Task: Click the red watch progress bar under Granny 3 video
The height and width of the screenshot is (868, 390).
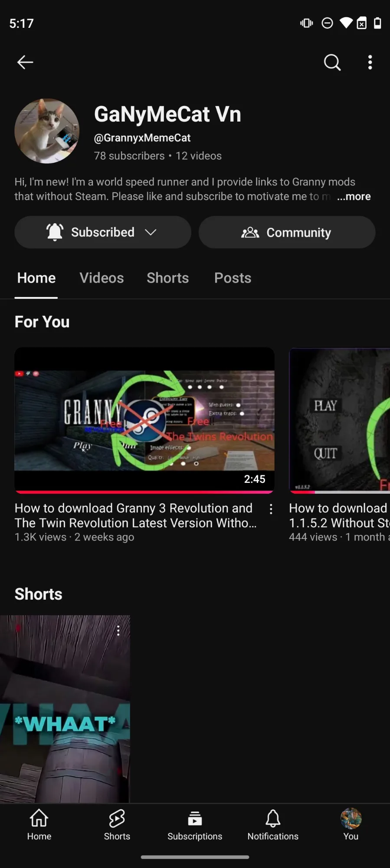Action: click(x=144, y=492)
